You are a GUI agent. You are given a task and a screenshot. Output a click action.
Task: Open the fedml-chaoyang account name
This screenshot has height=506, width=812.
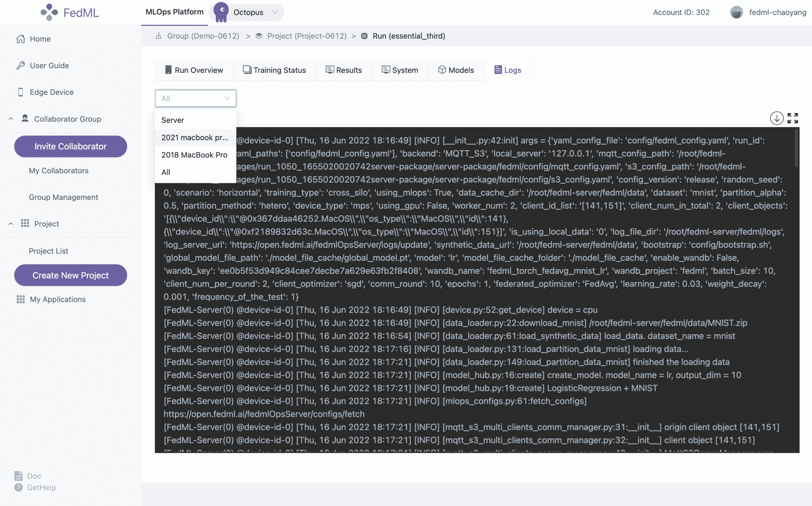coord(778,12)
